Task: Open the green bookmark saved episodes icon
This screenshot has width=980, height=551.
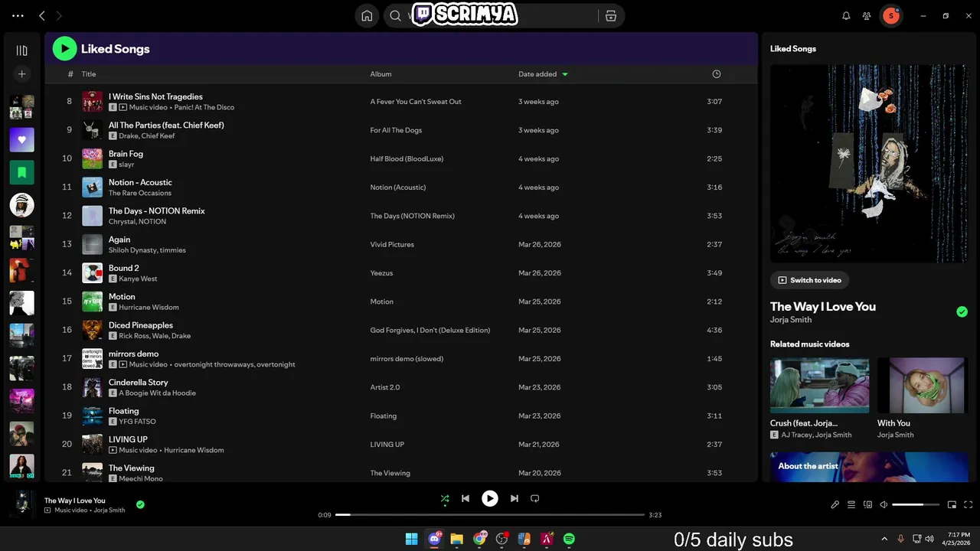Action: pos(21,172)
